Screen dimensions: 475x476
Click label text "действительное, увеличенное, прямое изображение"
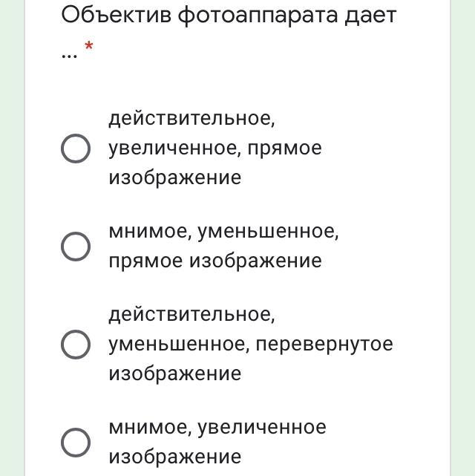point(214,148)
